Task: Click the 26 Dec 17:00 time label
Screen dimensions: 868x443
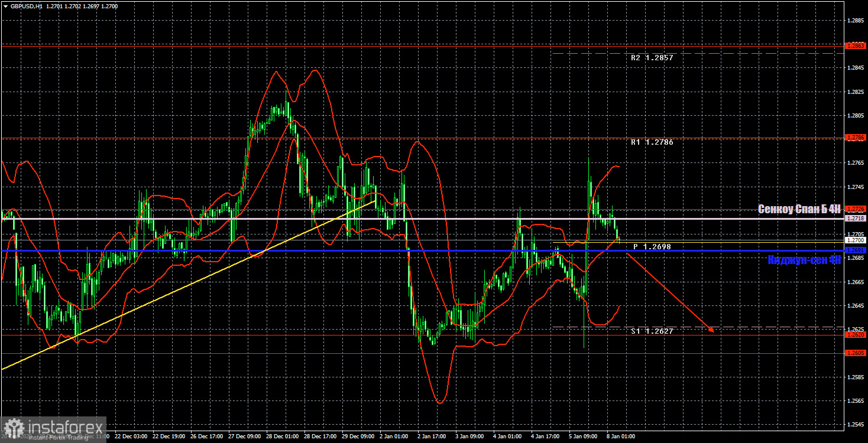Action: pos(208,437)
